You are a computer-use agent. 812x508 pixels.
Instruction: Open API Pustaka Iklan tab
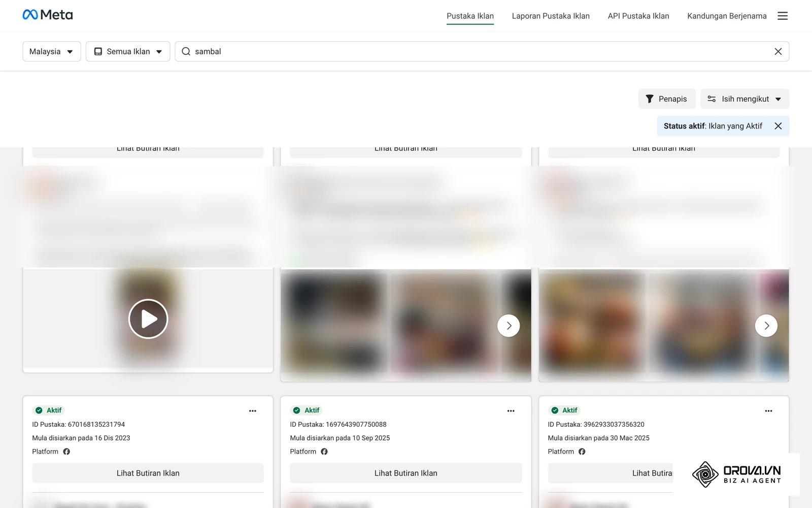coord(638,16)
